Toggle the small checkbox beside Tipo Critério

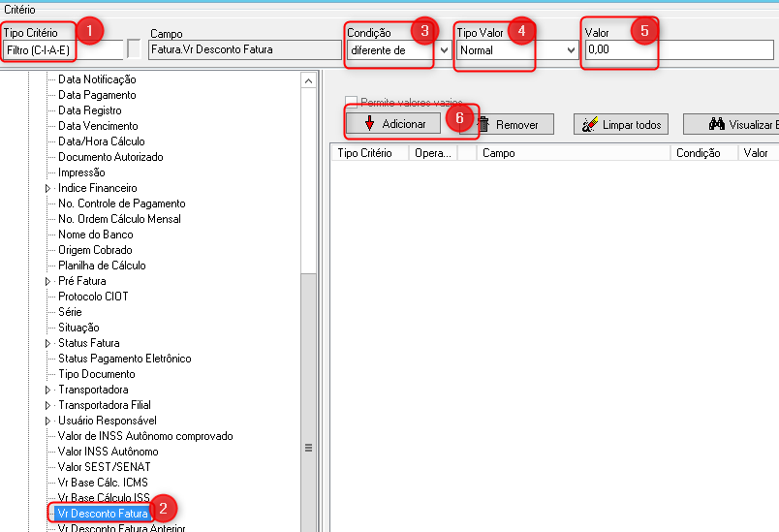click(135, 49)
